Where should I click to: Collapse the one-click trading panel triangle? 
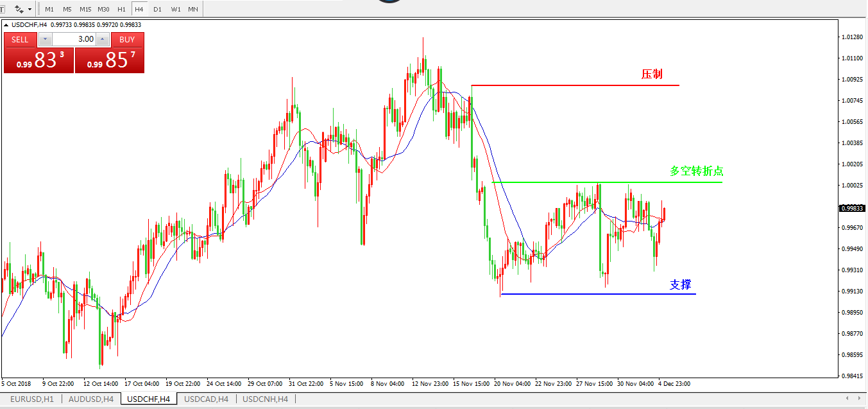(7, 25)
